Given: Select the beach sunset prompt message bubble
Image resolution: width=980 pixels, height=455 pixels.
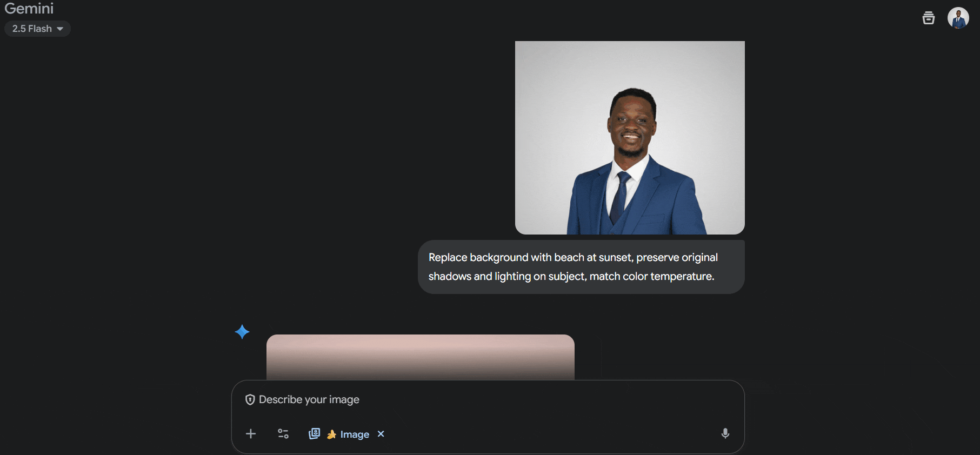Looking at the screenshot, I should pos(581,267).
